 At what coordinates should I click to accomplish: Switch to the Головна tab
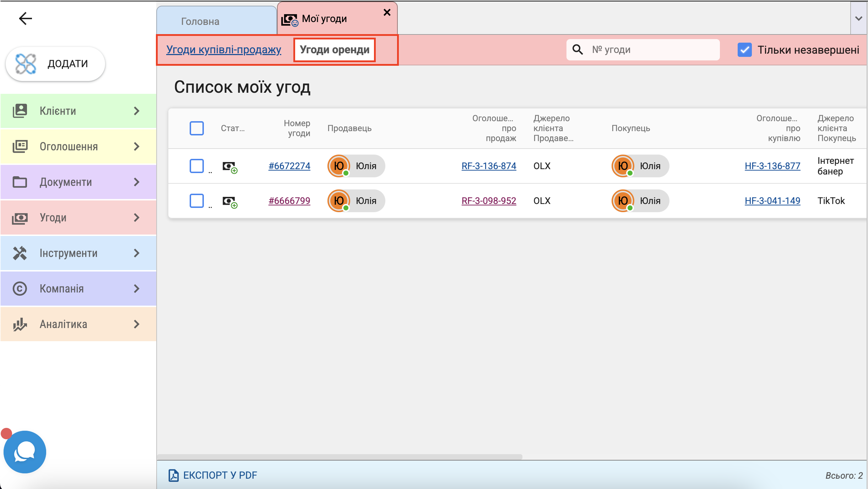tap(217, 21)
